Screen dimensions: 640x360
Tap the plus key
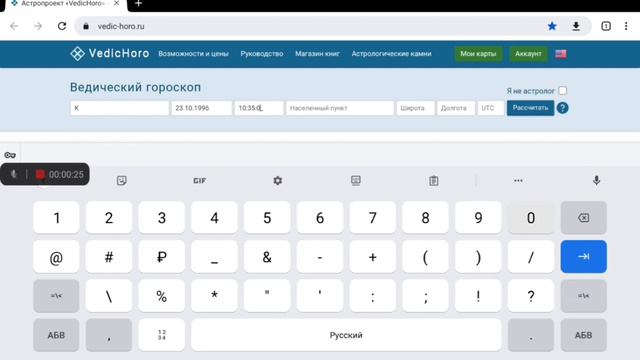pyautogui.click(x=372, y=256)
